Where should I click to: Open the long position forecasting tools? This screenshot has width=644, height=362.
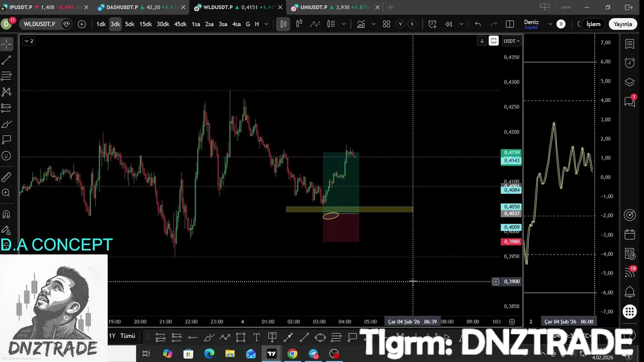coord(7,108)
